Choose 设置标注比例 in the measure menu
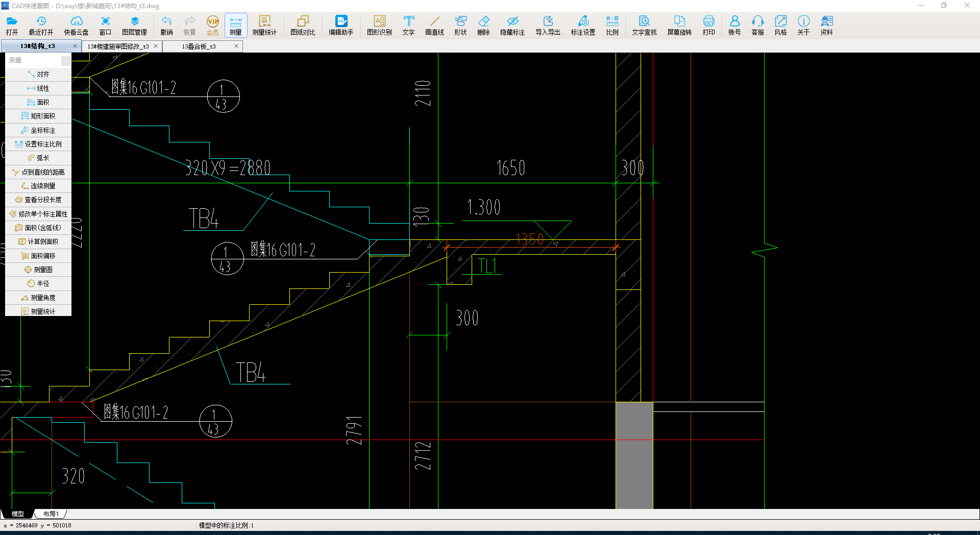The image size is (980, 535). pyautogui.click(x=38, y=144)
